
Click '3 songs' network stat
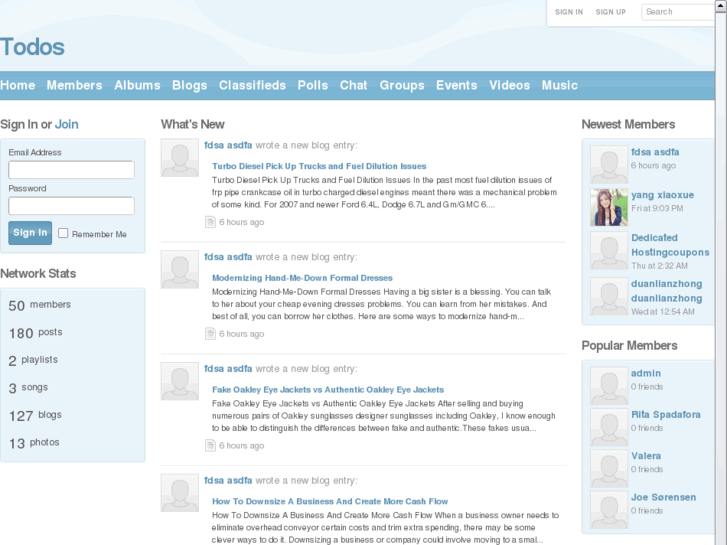coord(28,388)
